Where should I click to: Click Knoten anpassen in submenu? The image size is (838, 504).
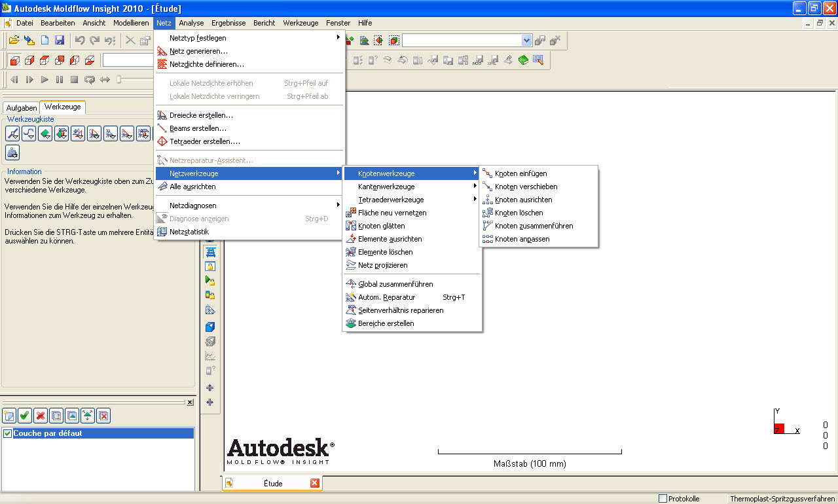click(x=539, y=239)
